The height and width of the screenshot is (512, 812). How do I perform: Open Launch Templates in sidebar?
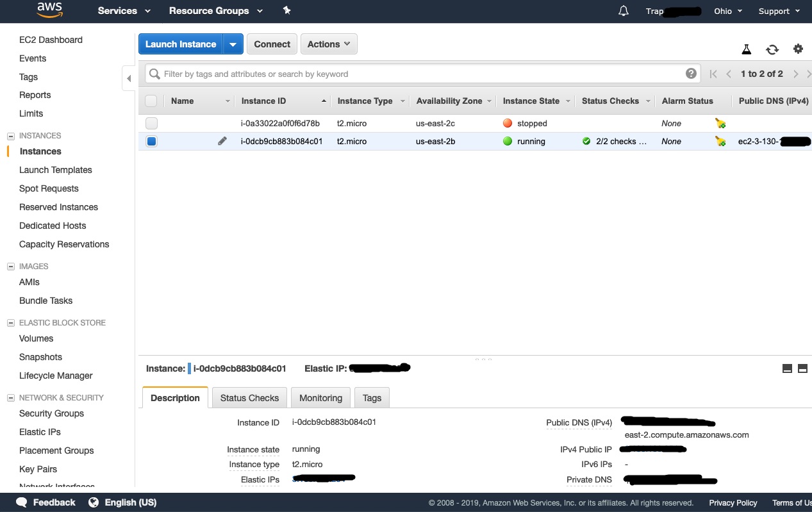click(x=56, y=170)
